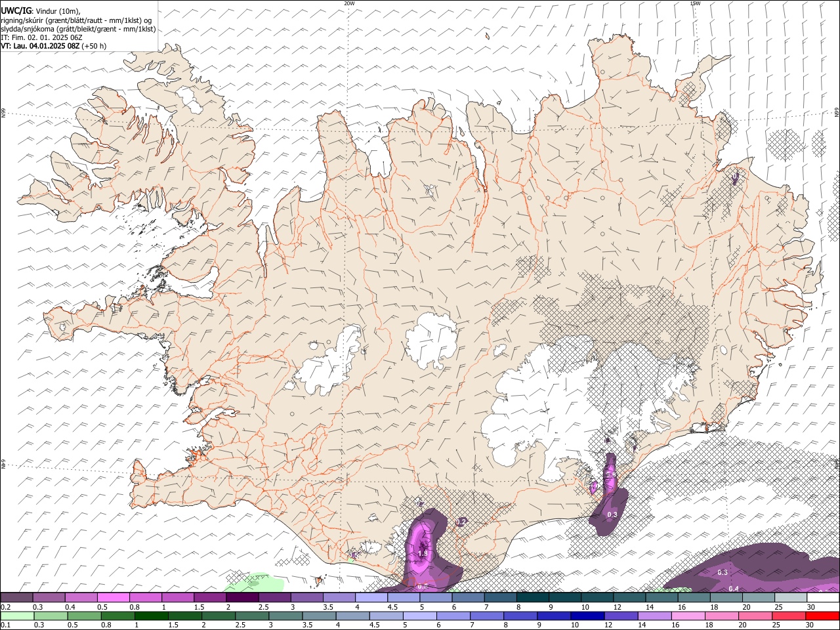Pick the dark purple 2 swatch, upper legend row
This screenshot has width=840, height=630.
[242, 598]
